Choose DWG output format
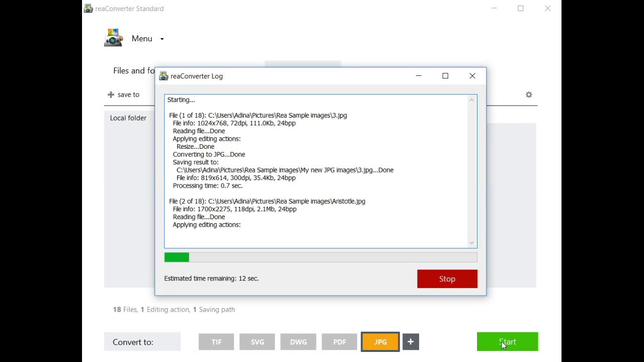644x362 pixels. [298, 342]
